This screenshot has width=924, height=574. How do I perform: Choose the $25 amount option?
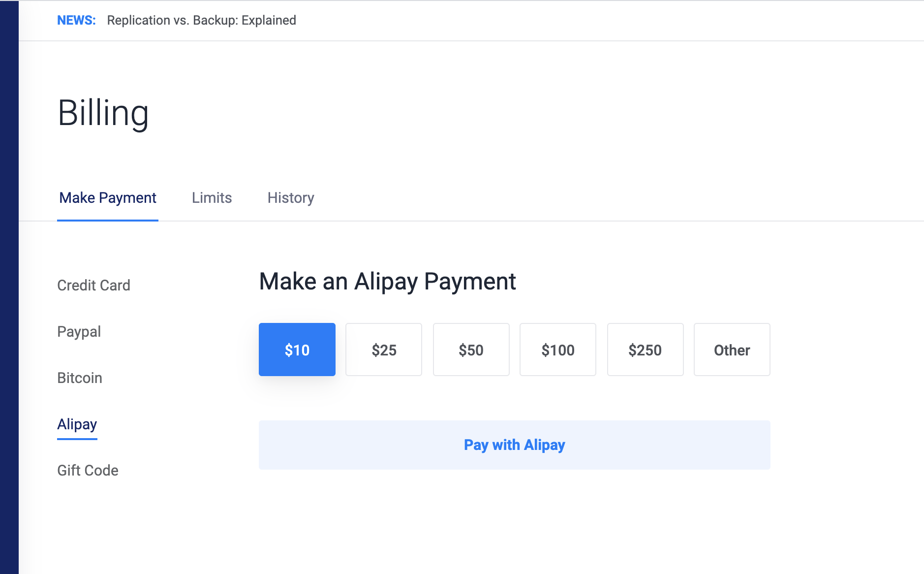click(384, 350)
